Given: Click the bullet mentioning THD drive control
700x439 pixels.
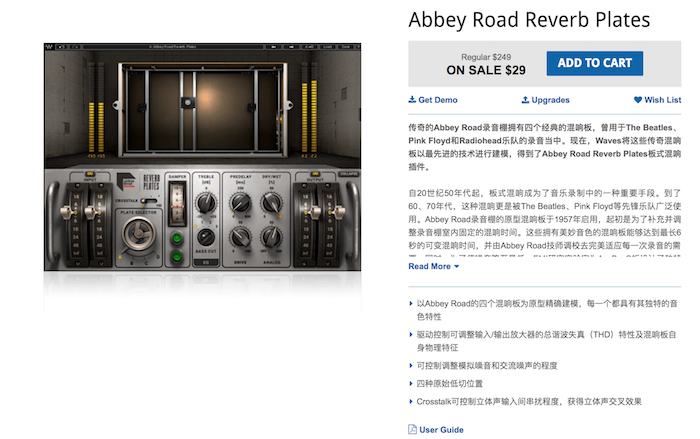Looking at the screenshot, I should [x=546, y=341].
